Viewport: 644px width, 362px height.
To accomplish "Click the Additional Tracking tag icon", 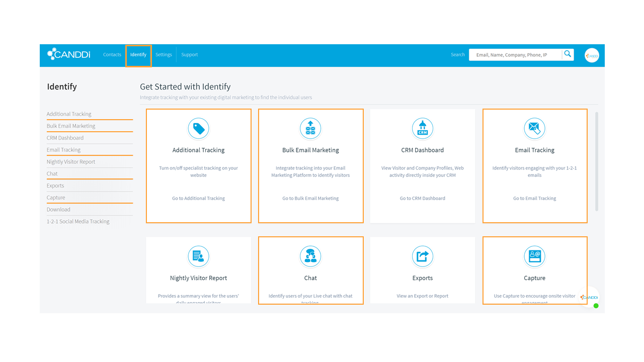I will click(x=199, y=129).
